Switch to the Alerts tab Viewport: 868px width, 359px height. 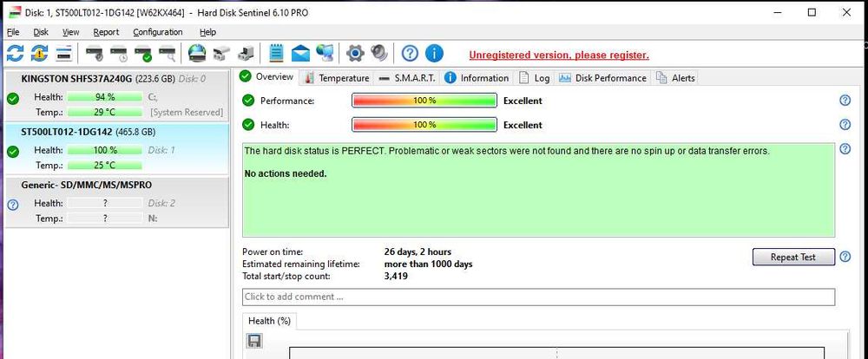tap(675, 78)
